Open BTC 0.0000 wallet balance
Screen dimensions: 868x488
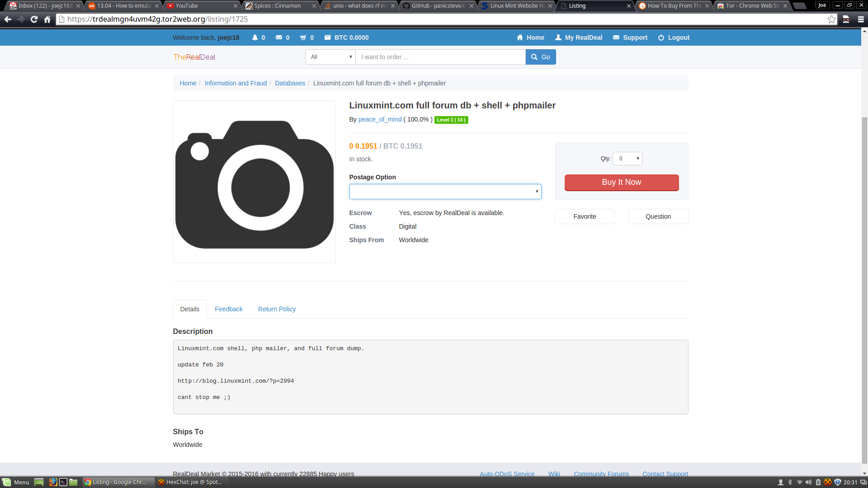(346, 38)
